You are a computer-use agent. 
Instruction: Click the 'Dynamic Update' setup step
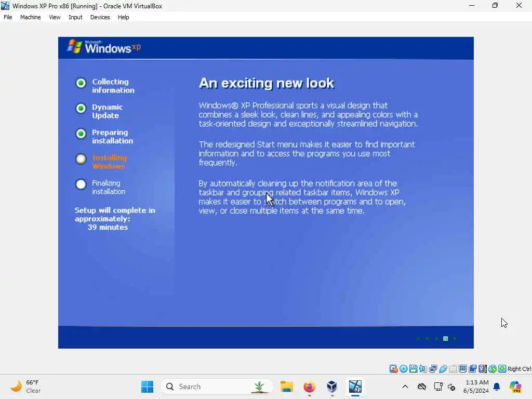coord(107,111)
